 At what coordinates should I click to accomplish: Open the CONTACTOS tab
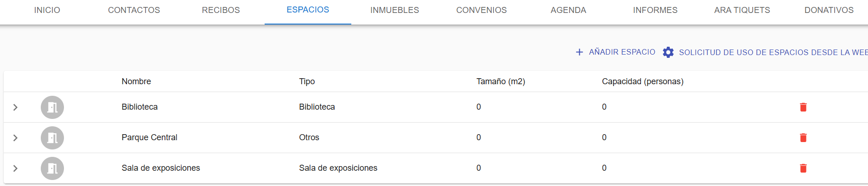[134, 10]
